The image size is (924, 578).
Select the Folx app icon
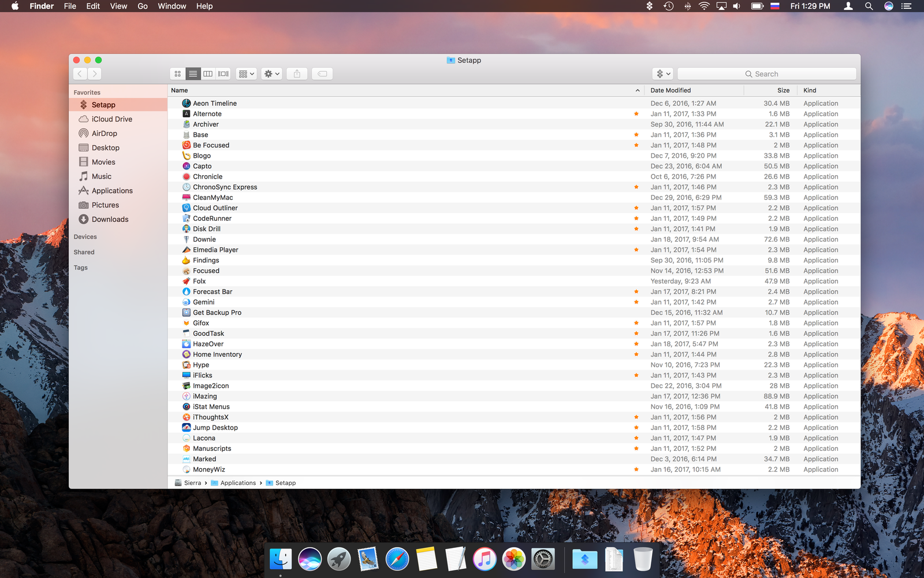click(x=187, y=281)
